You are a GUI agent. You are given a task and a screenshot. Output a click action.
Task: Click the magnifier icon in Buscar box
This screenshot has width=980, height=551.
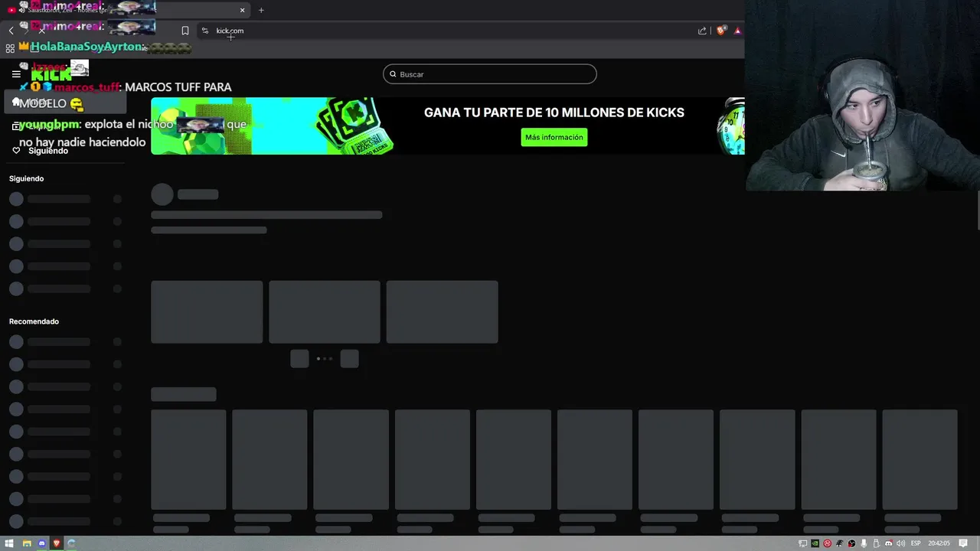(393, 74)
